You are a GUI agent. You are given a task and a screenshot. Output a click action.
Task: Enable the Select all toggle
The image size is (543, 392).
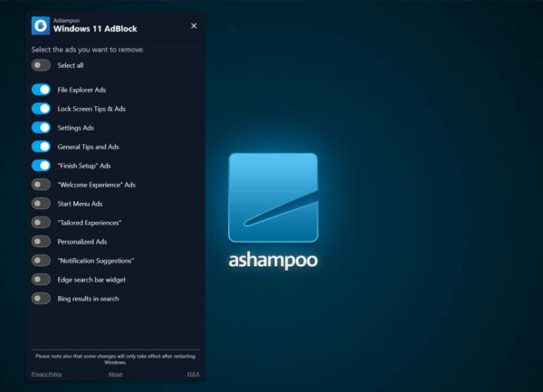coord(41,65)
